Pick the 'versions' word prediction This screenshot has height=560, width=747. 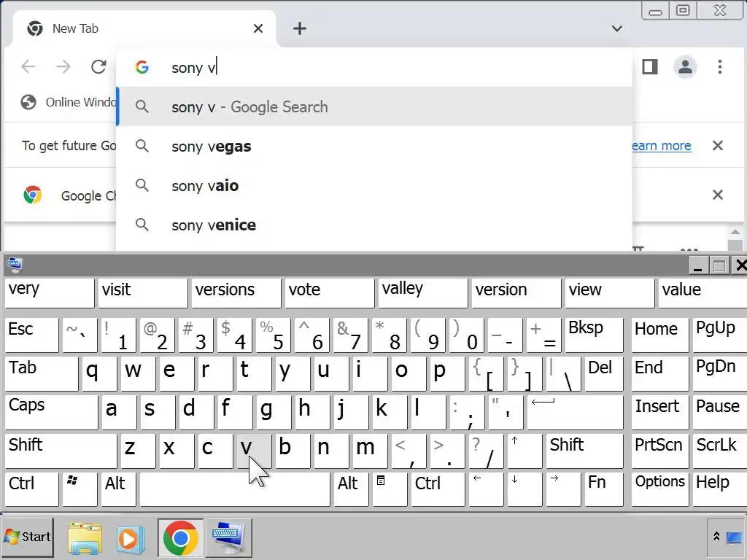pyautogui.click(x=236, y=293)
